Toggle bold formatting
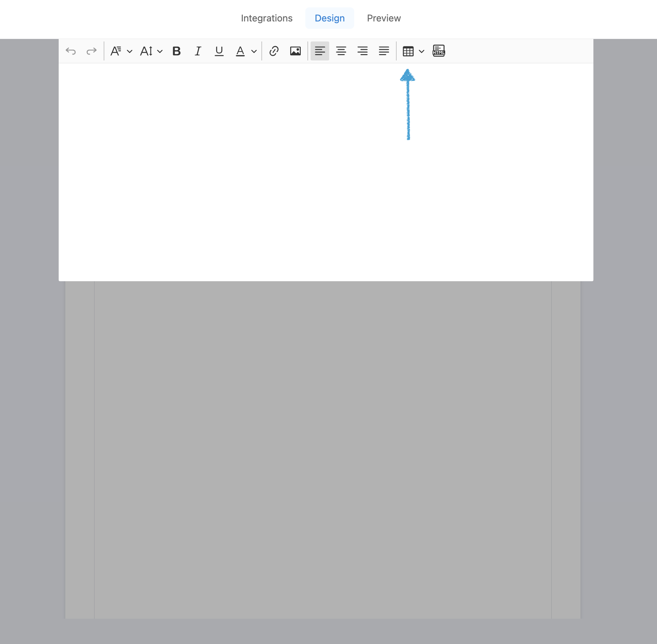Image resolution: width=657 pixels, height=644 pixels. (x=176, y=51)
